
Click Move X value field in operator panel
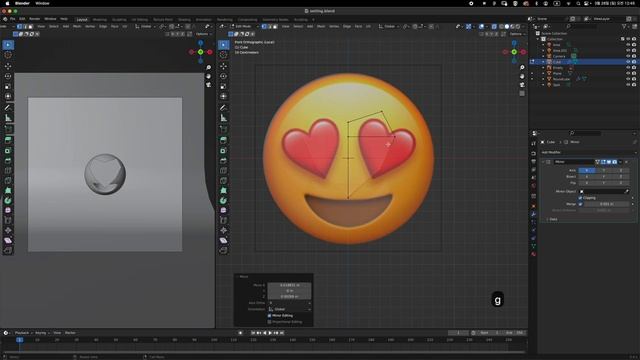(289, 285)
